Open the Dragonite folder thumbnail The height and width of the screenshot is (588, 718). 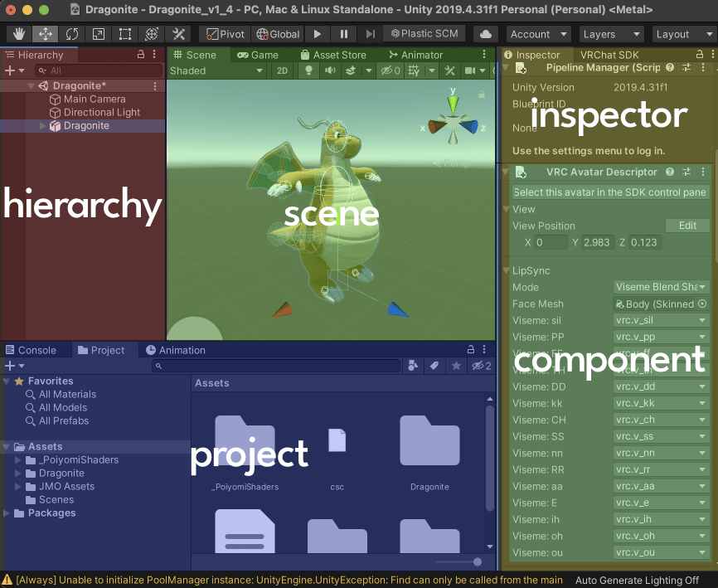tap(429, 440)
